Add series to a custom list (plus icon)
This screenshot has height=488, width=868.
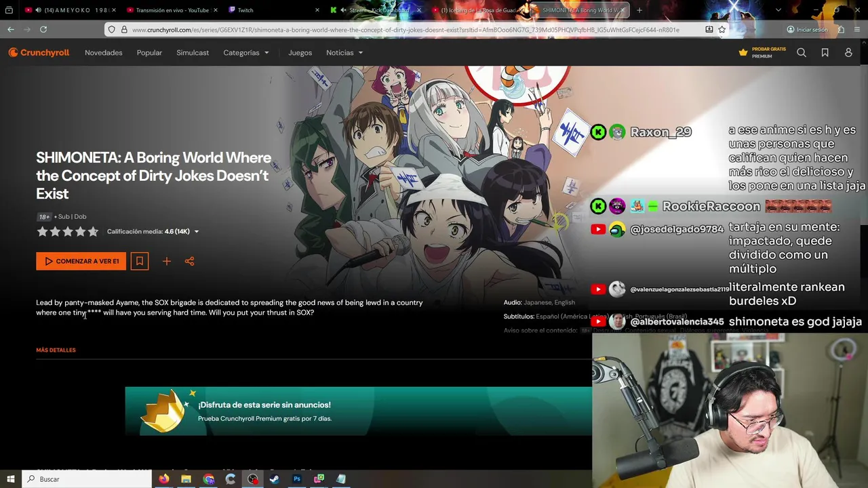point(166,261)
